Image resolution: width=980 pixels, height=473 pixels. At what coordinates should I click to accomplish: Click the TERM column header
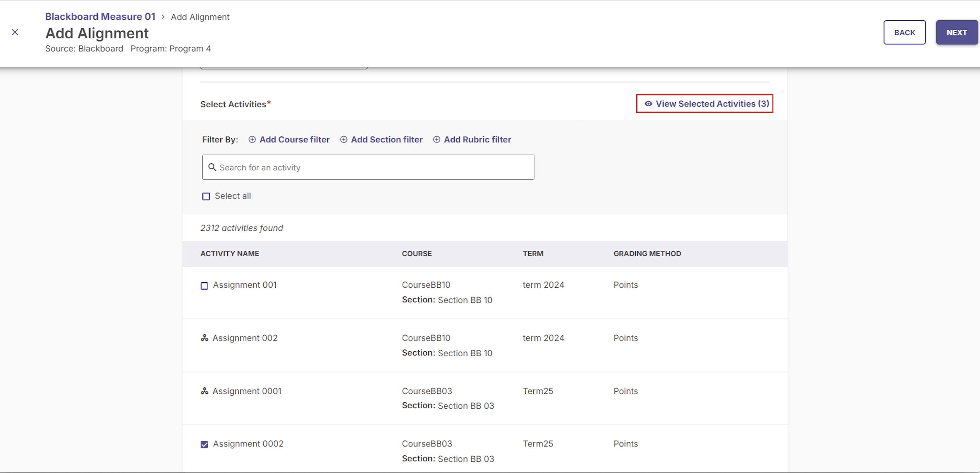tap(533, 254)
